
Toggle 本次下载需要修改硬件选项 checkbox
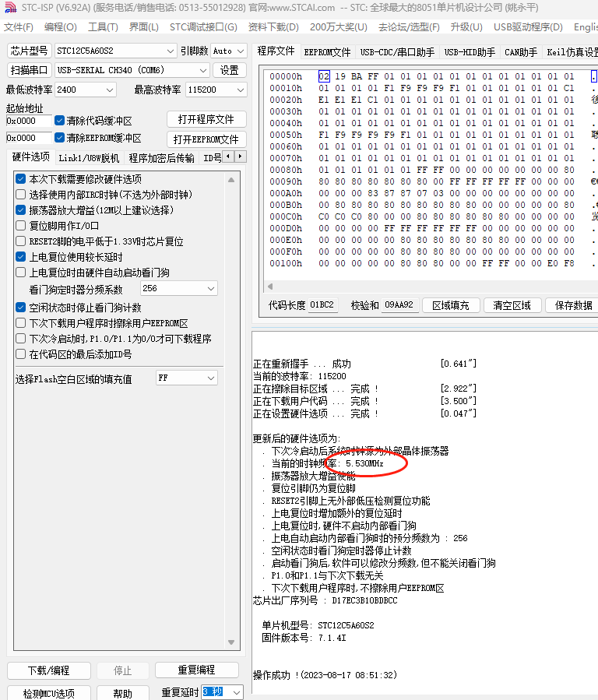click(20, 179)
